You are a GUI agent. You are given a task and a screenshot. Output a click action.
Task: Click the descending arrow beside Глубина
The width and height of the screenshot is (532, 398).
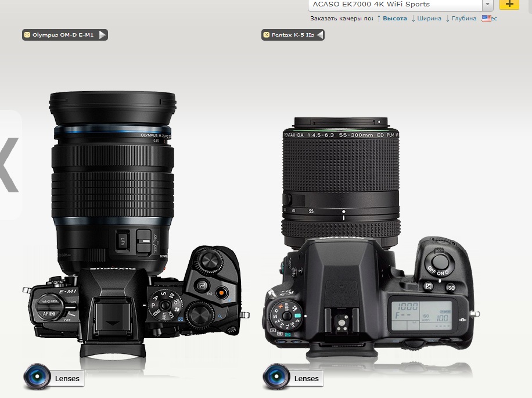coord(448,19)
